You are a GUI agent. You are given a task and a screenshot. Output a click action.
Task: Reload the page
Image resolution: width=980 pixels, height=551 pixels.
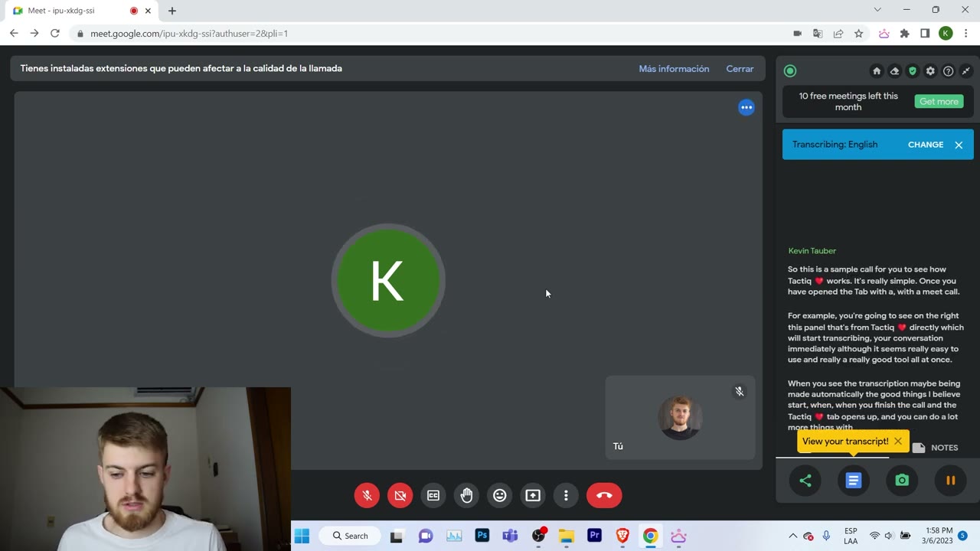coord(54,34)
